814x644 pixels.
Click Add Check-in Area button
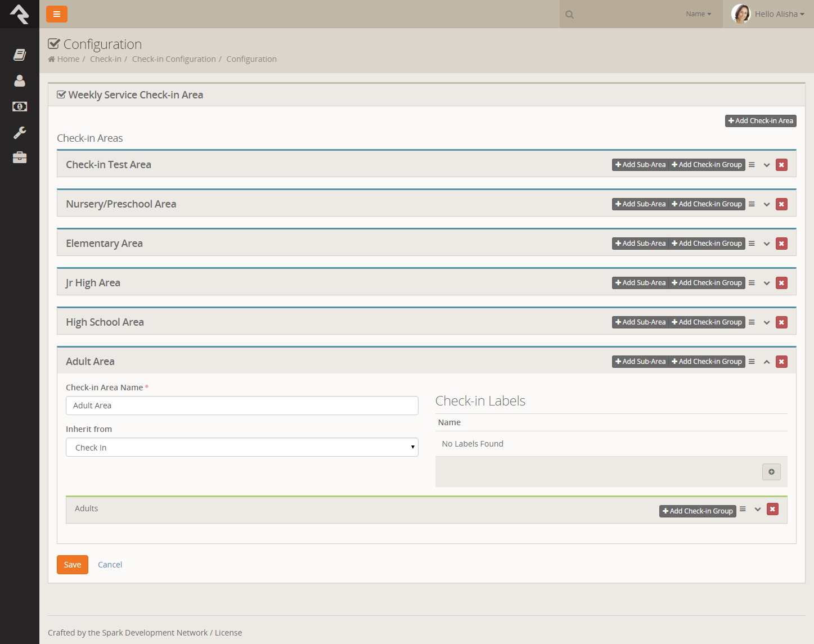(760, 121)
